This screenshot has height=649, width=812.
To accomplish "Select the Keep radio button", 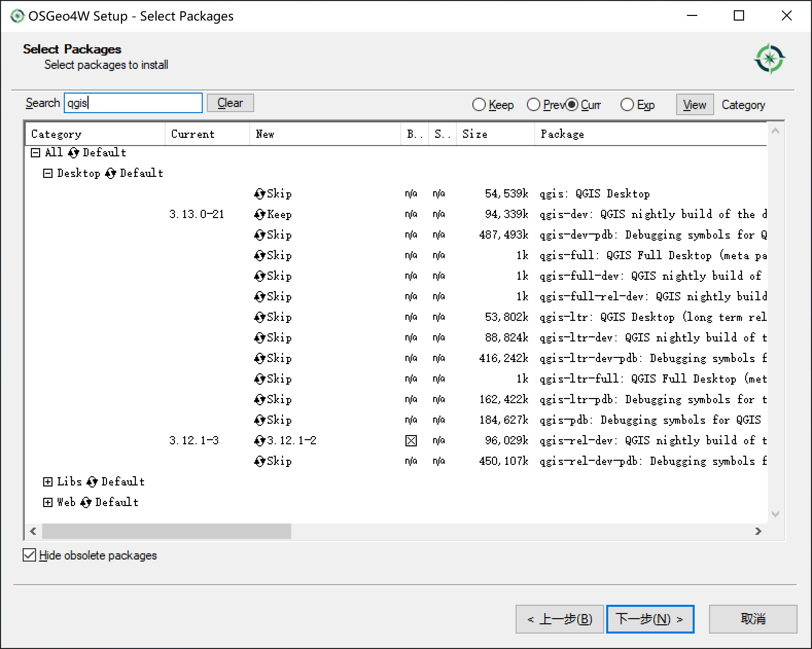I will coord(479,105).
